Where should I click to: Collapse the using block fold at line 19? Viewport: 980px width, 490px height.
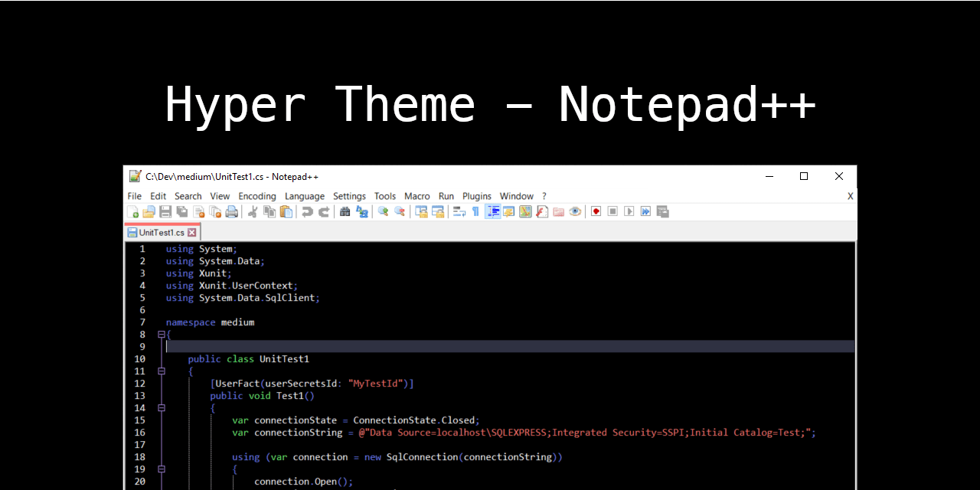tap(161, 469)
